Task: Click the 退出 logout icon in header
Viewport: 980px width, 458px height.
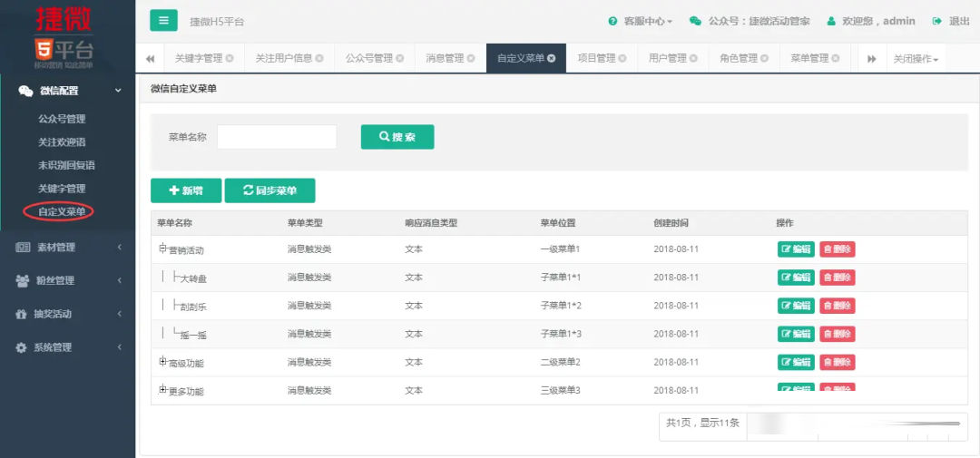Action: click(x=936, y=21)
